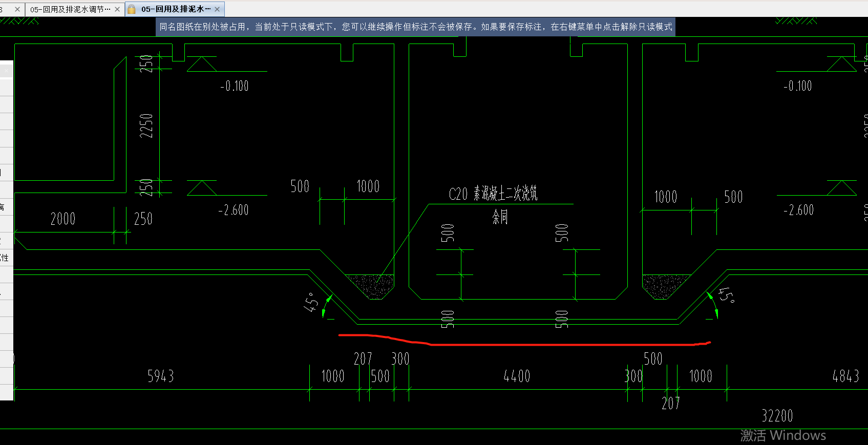Click the lock icon on the active tab
Screen dimensions: 868x445
click(132, 9)
